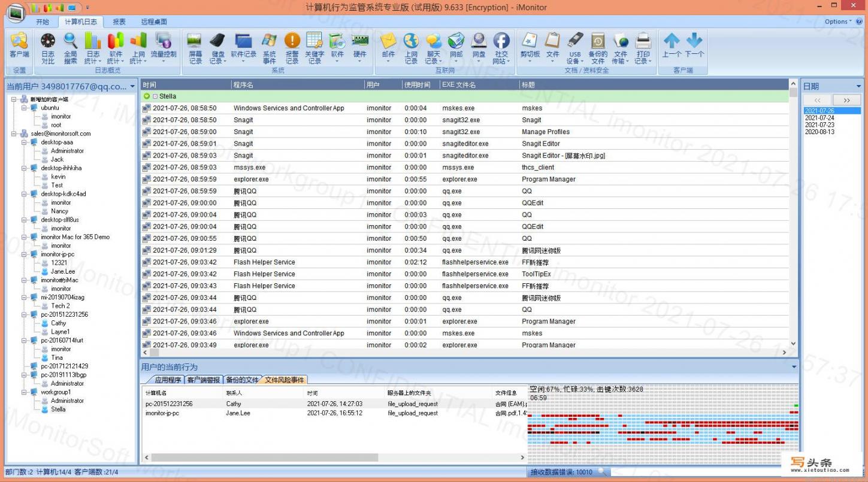Collapse the sales@imonitorsoft.com group node
This screenshot has height=482, width=868.
14,134
